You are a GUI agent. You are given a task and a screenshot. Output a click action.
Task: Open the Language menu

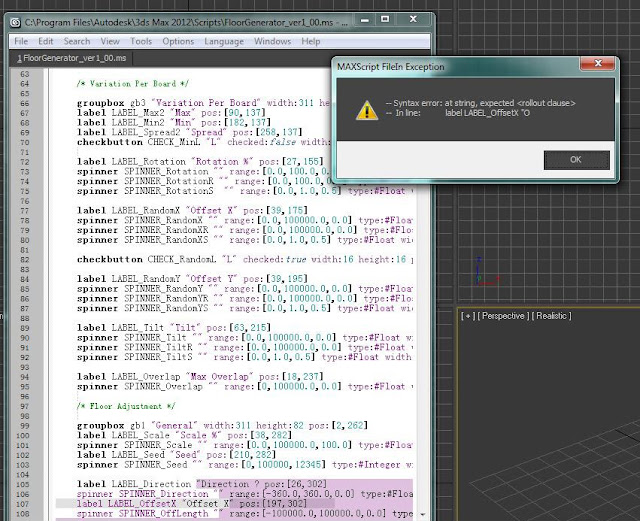pos(224,42)
